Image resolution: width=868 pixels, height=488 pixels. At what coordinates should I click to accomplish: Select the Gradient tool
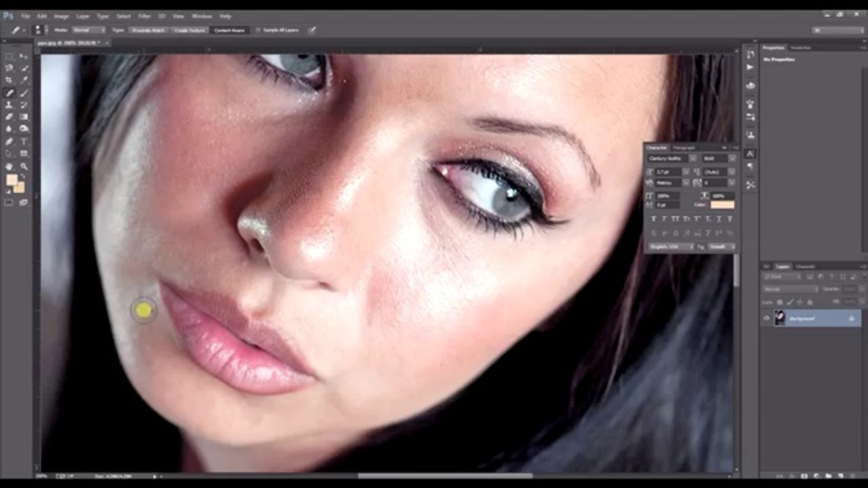(x=24, y=117)
